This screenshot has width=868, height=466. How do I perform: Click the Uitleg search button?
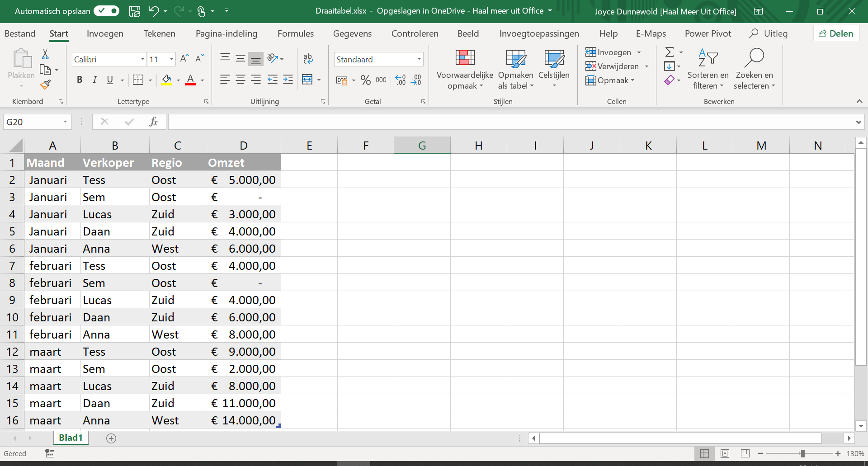pyautogui.click(x=769, y=33)
